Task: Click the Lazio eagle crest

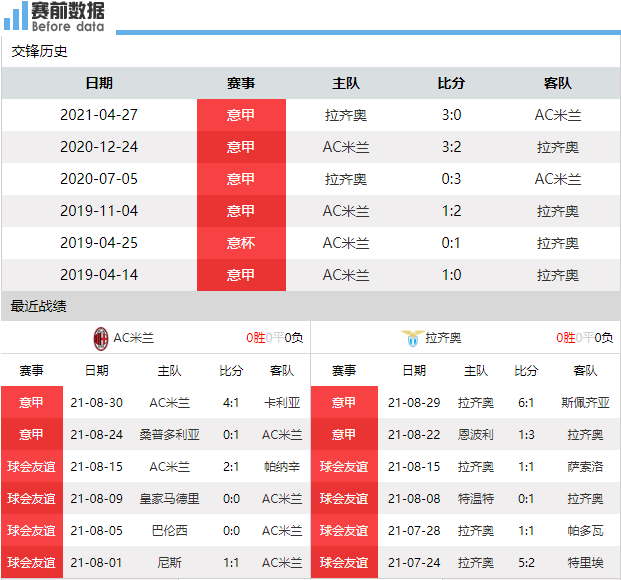Action: click(412, 338)
